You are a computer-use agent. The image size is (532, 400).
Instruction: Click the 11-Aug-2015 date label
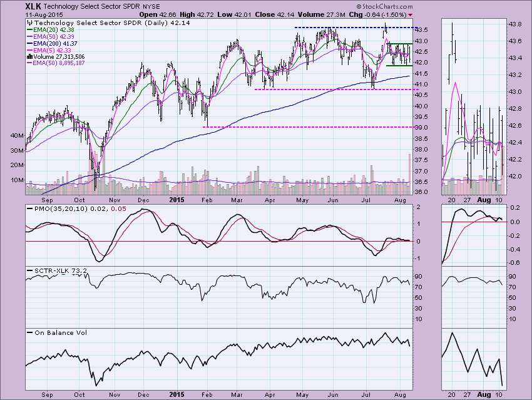(x=44, y=15)
